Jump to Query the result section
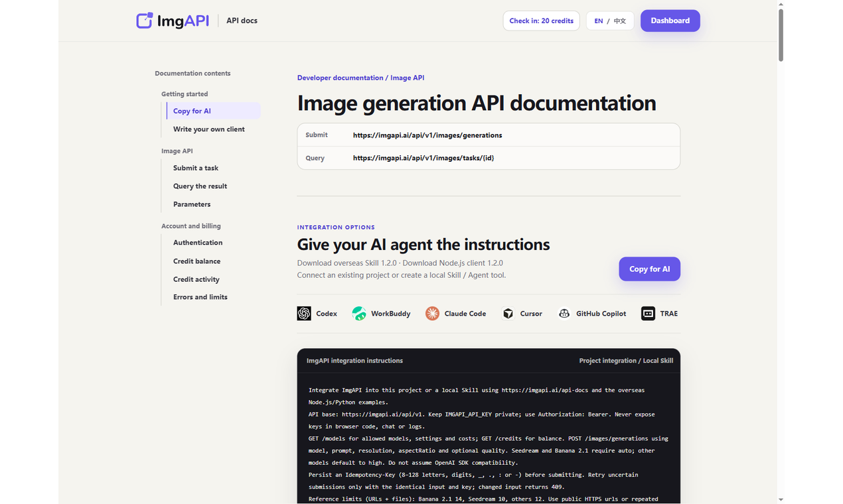Image resolution: width=843 pixels, height=504 pixels. [200, 186]
